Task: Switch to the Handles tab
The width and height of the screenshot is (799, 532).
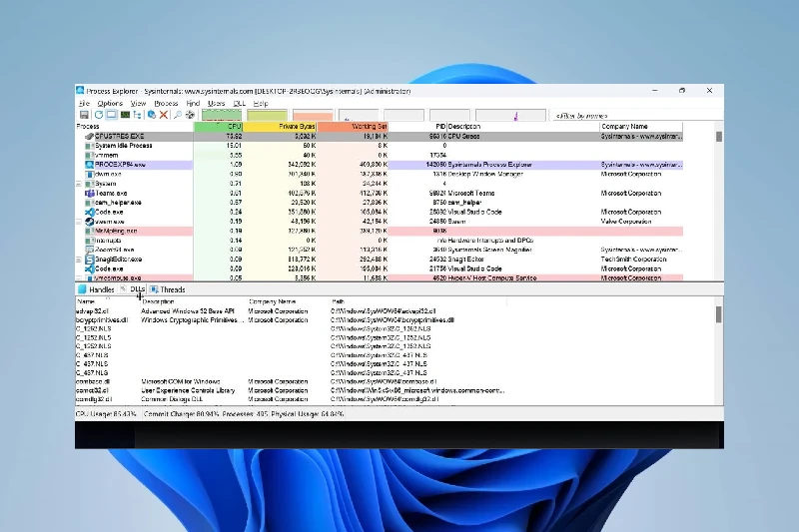Action: pyautogui.click(x=96, y=289)
